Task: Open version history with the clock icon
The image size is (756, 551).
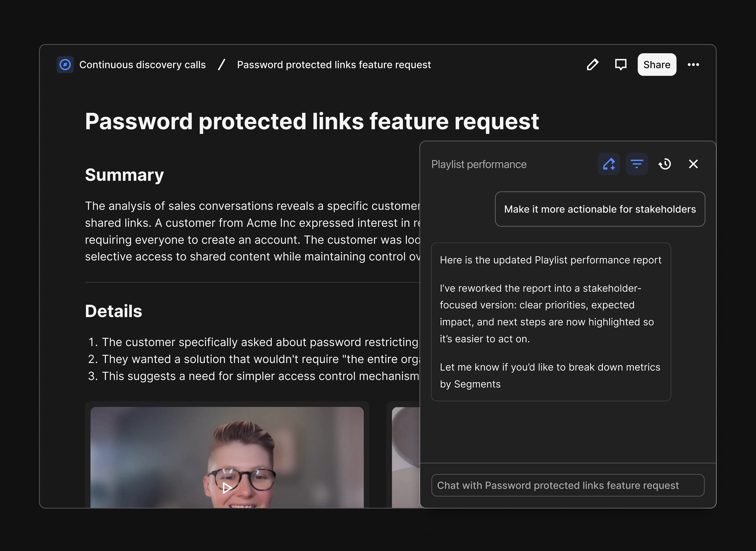Action: pos(665,164)
